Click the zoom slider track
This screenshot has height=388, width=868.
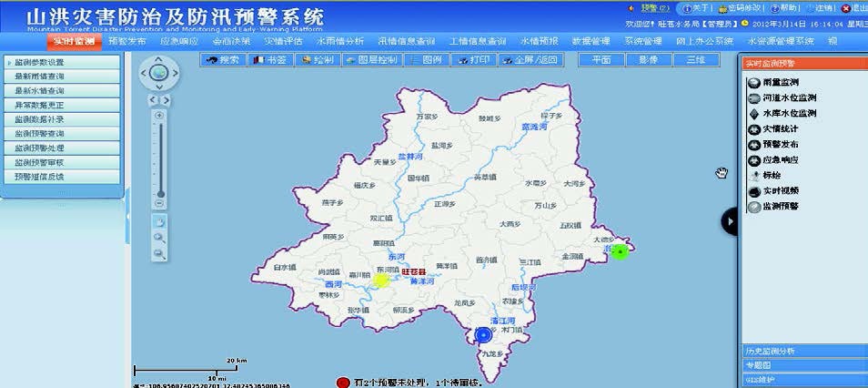click(x=160, y=158)
